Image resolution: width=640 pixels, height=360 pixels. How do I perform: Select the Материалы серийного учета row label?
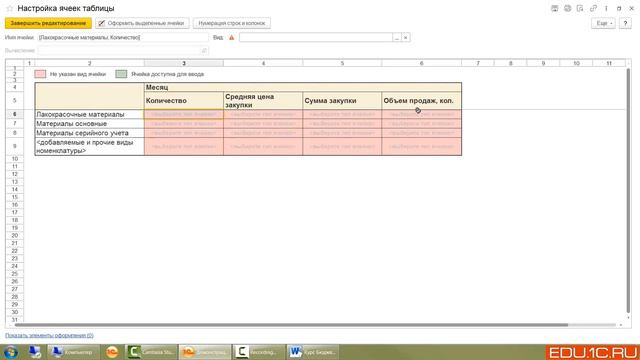click(x=89, y=133)
